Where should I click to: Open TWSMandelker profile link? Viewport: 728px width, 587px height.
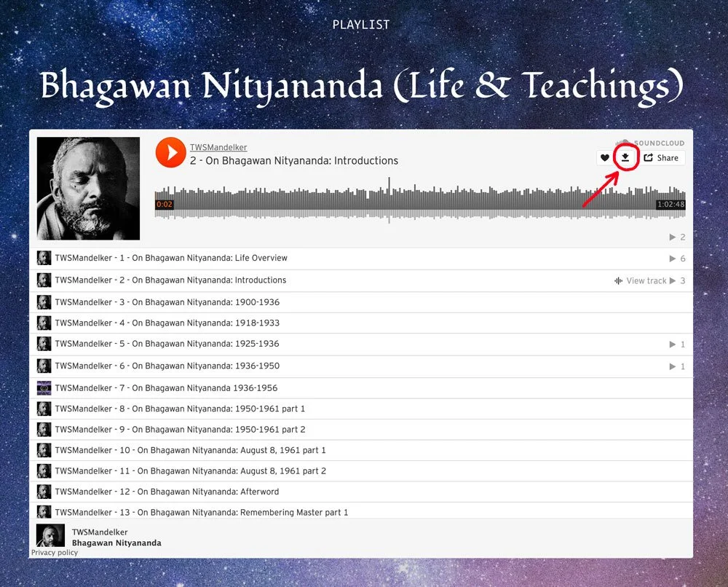tap(218, 147)
